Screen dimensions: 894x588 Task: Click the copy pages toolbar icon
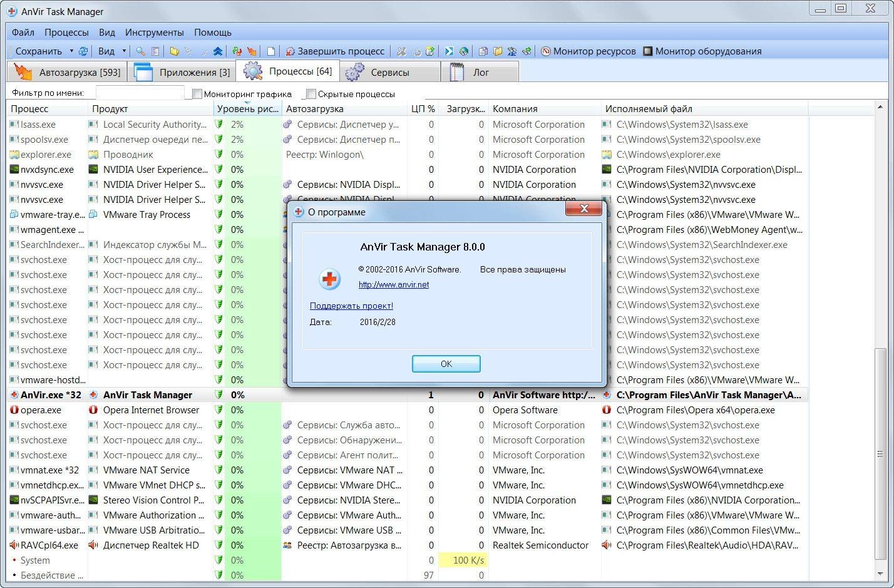point(483,51)
